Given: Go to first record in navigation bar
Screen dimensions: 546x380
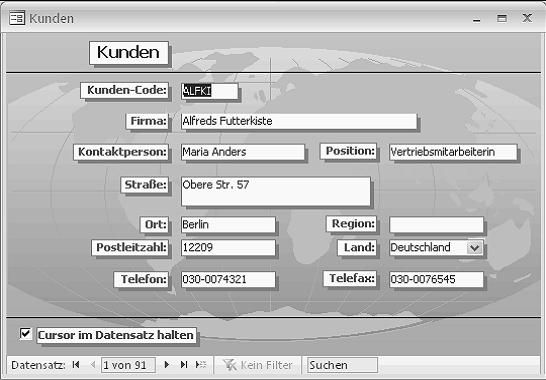Looking at the screenshot, I should (76, 365).
